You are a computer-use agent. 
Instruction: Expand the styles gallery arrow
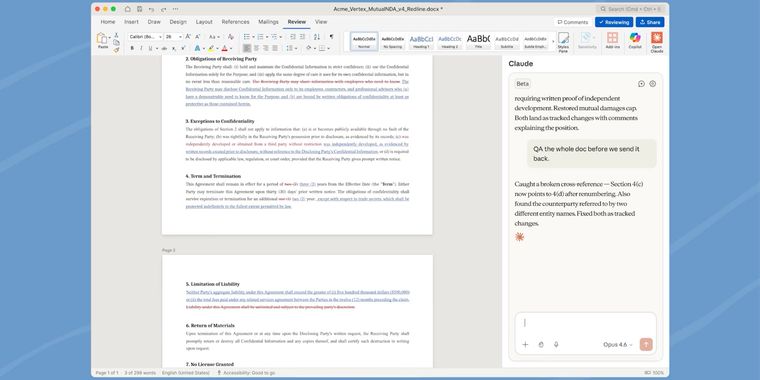553,42
